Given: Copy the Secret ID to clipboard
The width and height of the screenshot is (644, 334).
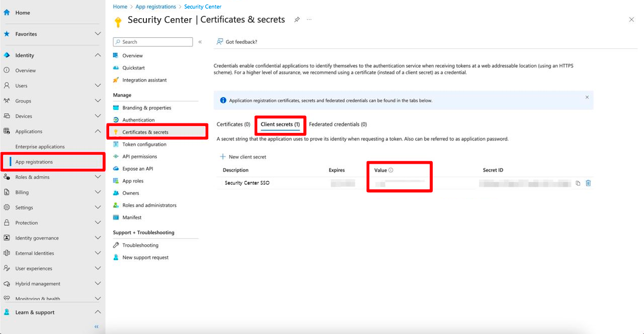Looking at the screenshot, I should (x=578, y=183).
